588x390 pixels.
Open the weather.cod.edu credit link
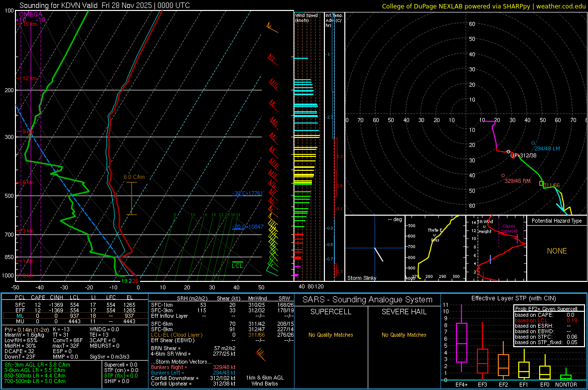point(561,6)
